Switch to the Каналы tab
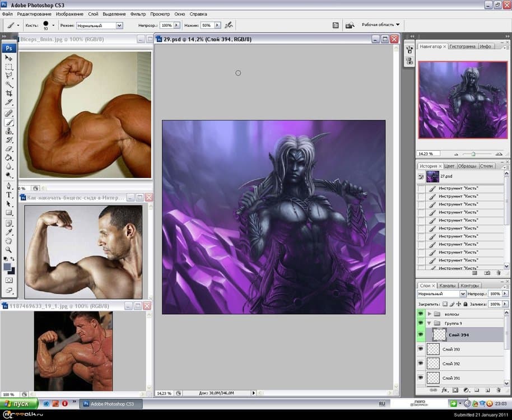Image resolution: width=512 pixels, height=420 pixels. 447,286
